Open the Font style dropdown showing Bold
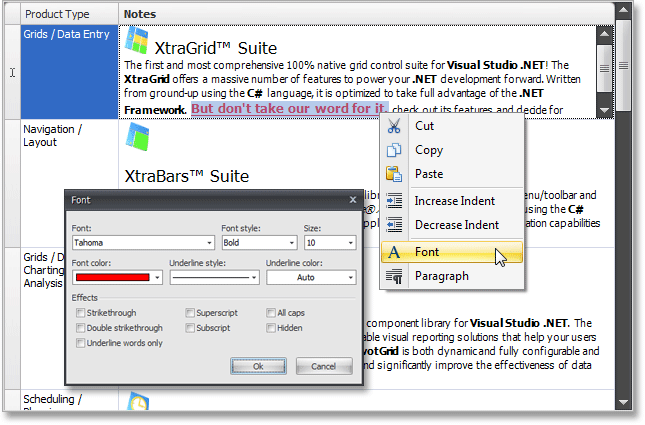Image resolution: width=645 pixels, height=425 pixels. 259,243
